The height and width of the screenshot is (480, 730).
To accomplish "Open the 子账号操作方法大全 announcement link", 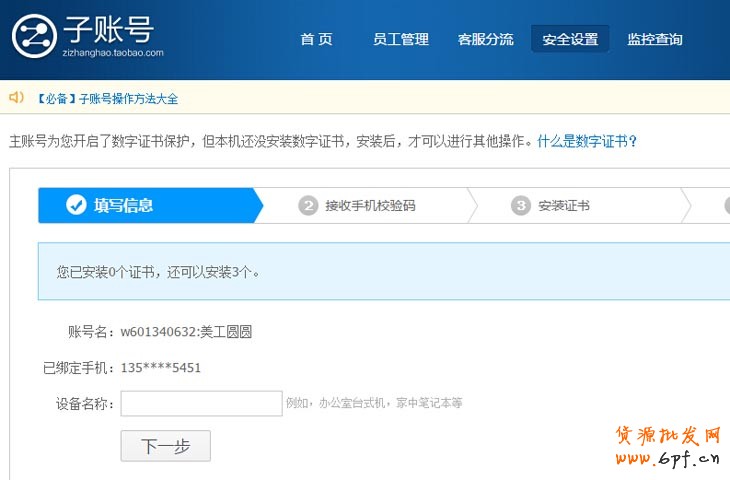I will (107, 99).
